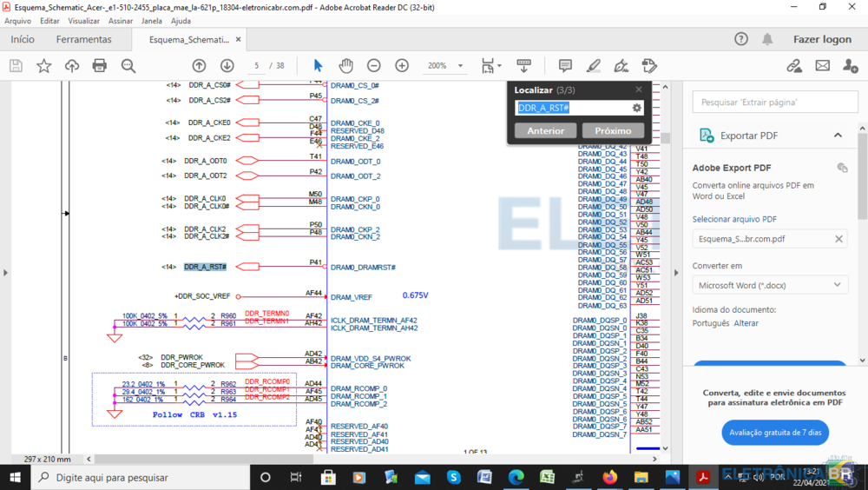Image resolution: width=868 pixels, height=490 pixels.
Task: Click Próximo search result button
Action: pos(613,131)
